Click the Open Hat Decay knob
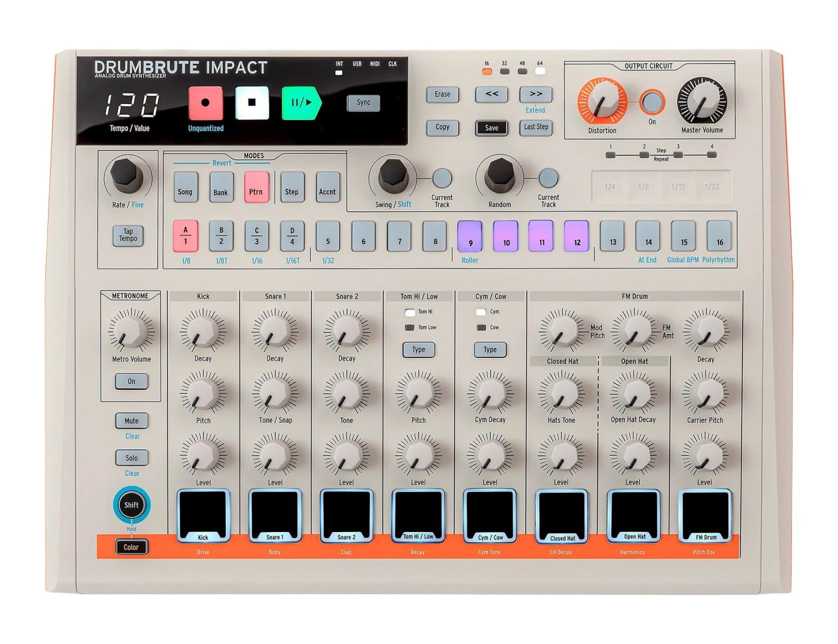 tap(633, 392)
